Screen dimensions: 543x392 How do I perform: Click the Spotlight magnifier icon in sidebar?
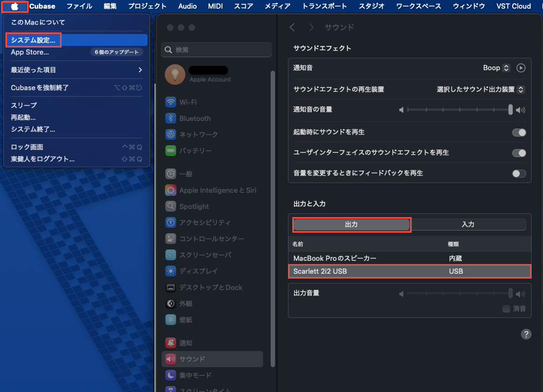pos(171,206)
